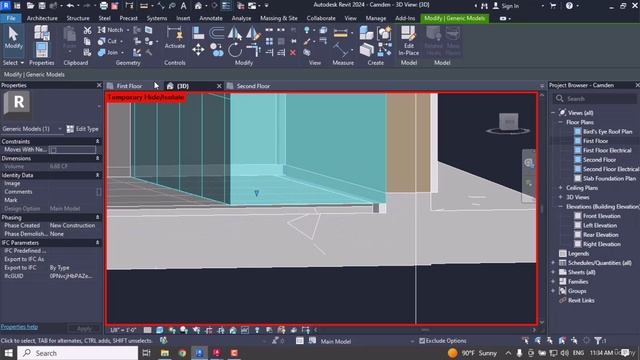Close the Properties palette
This screenshot has height=360, width=640.
(x=99, y=85)
